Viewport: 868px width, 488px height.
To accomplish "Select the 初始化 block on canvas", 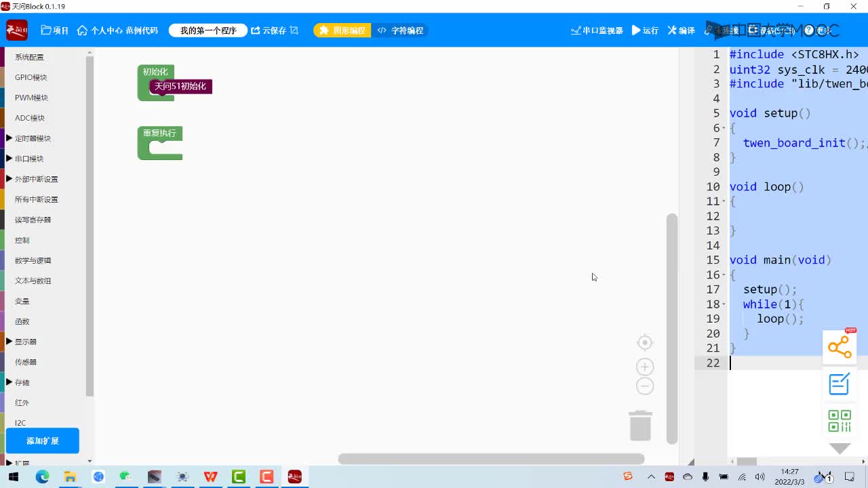I will click(x=155, y=71).
